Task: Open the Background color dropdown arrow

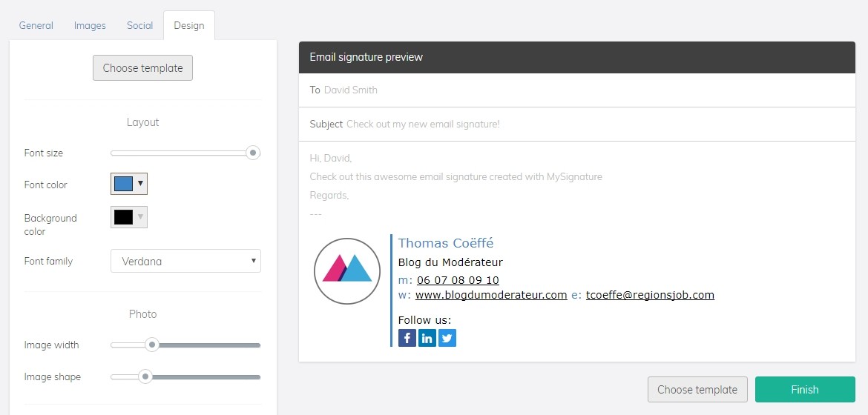Action: pos(141,217)
